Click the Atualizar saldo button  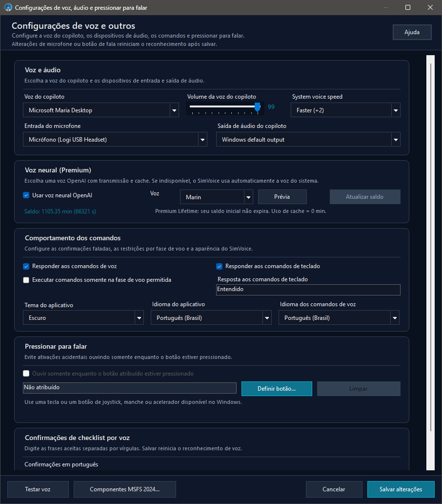[365, 197]
